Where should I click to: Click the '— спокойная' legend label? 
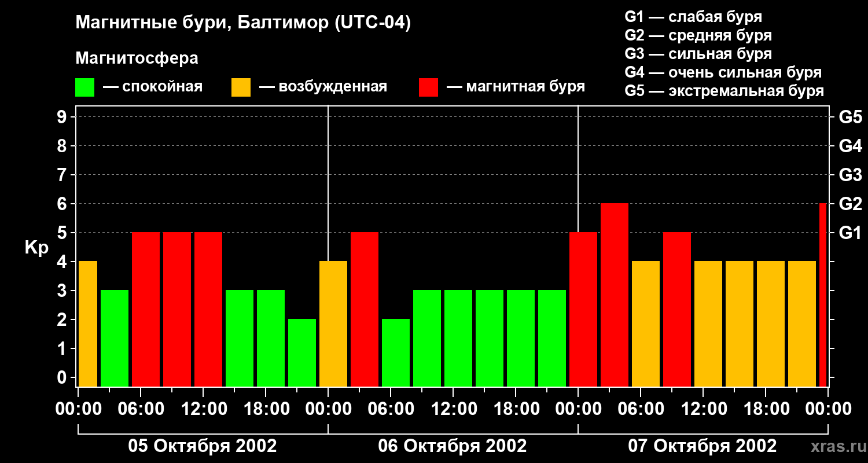(153, 87)
